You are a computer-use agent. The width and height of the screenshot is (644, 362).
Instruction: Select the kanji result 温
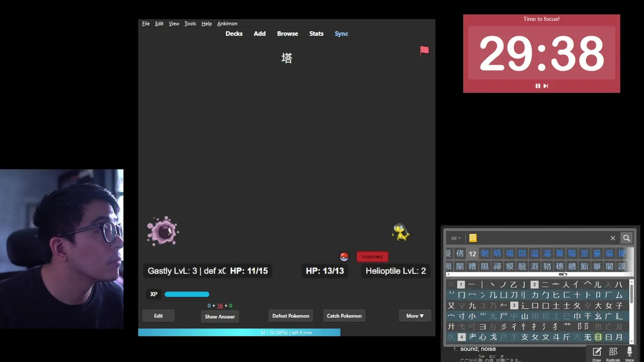click(535, 253)
